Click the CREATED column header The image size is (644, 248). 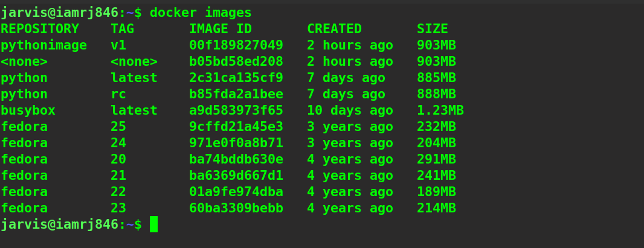[x=334, y=29]
